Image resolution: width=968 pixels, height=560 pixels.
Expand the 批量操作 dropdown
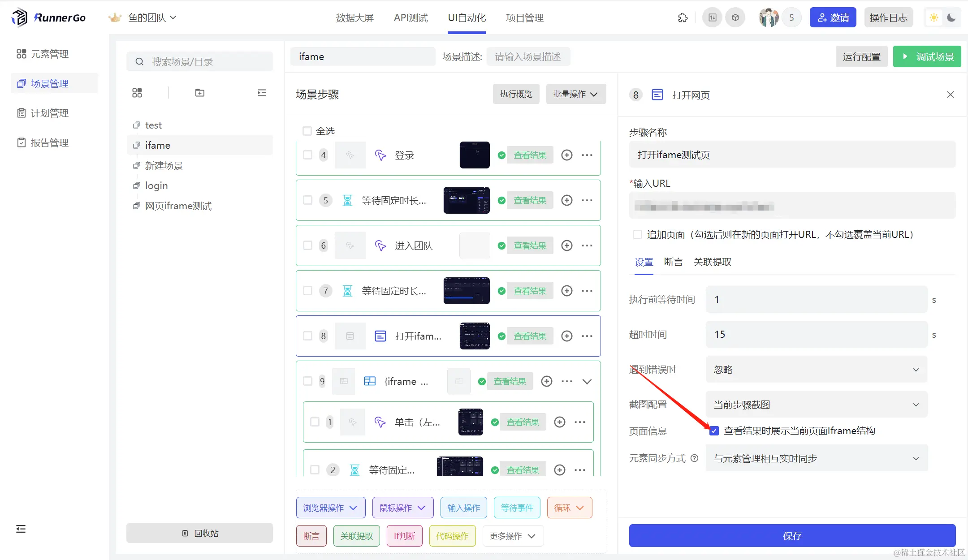point(575,94)
